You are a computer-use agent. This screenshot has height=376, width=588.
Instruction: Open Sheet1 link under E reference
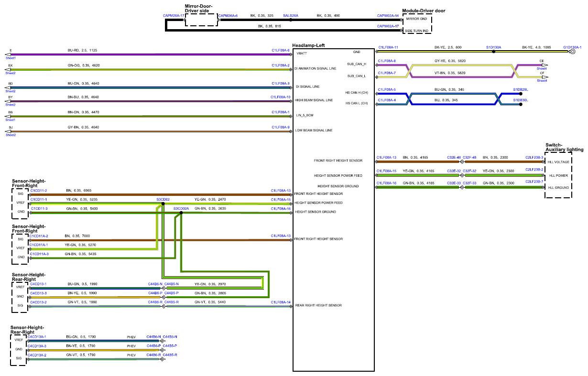tap(11, 58)
